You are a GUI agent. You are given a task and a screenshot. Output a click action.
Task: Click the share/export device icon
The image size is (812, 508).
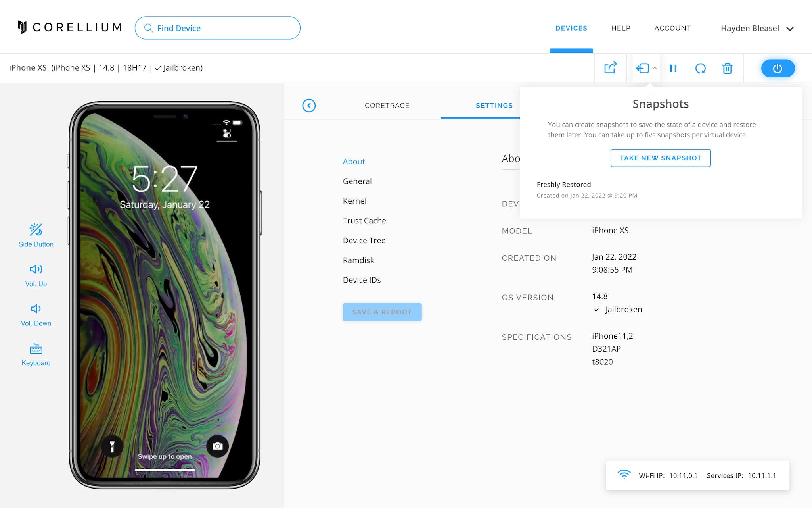(610, 68)
